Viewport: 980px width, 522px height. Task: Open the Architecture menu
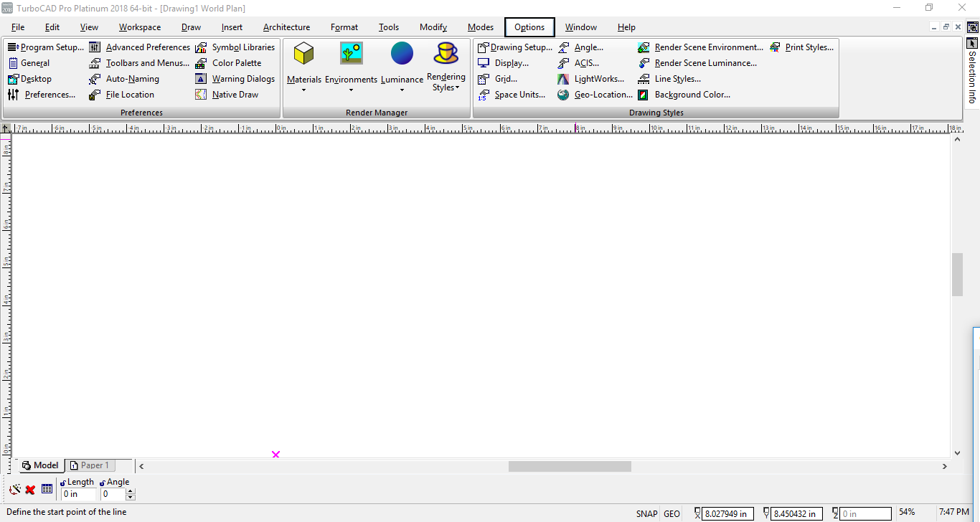(286, 27)
